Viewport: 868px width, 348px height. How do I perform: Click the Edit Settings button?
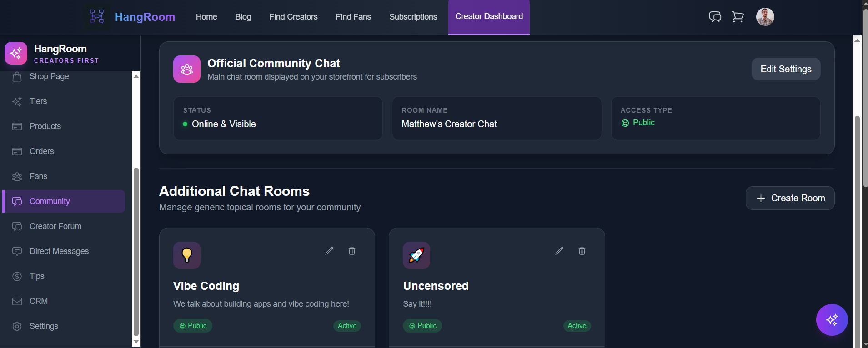pos(785,69)
